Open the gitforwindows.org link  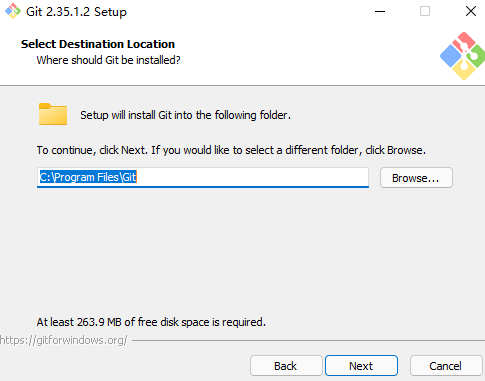(63, 340)
